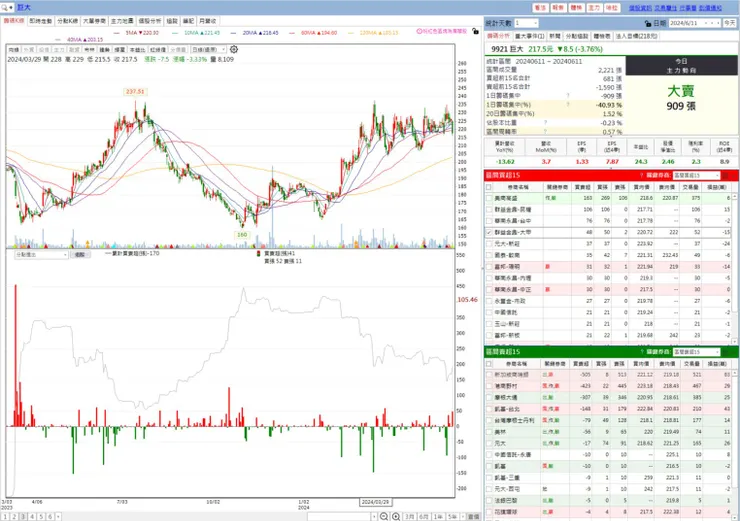Click the 10MA 221.45 legend line
The image size is (740, 521).
tap(196, 33)
